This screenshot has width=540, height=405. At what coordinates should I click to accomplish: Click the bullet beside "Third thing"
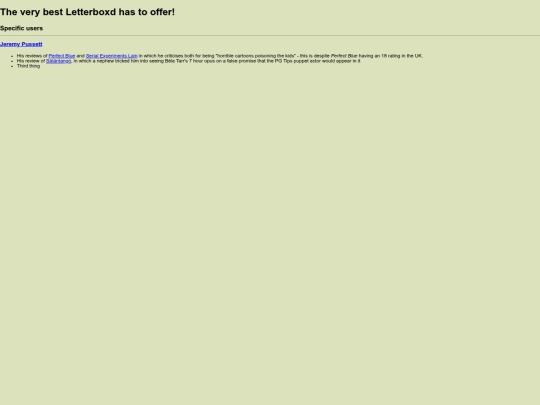coord(12,66)
